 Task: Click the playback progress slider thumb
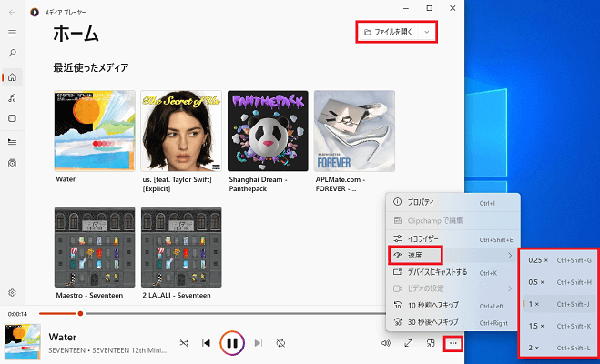point(80,314)
